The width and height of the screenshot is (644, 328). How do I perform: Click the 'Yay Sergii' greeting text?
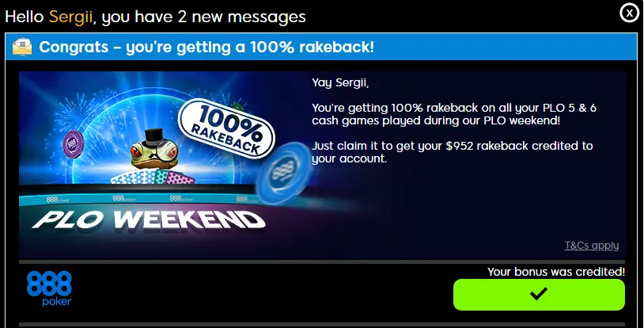pos(340,82)
